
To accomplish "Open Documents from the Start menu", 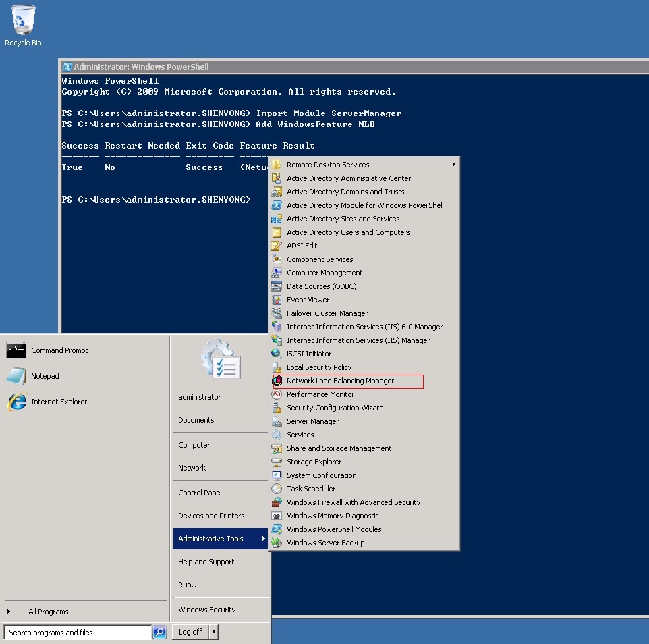I will tap(196, 420).
